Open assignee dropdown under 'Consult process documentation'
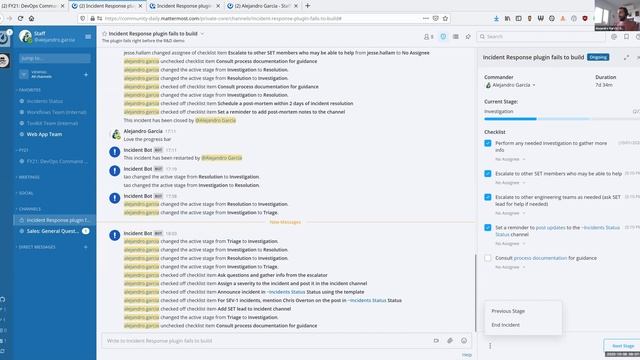 click(510, 267)
